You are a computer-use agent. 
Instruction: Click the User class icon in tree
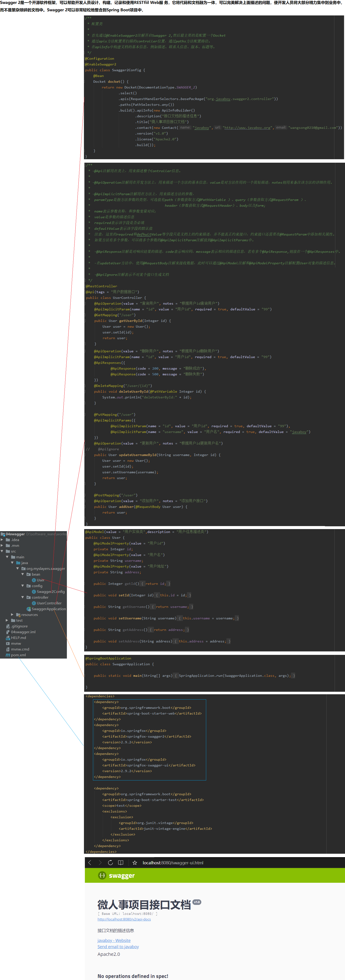click(34, 580)
